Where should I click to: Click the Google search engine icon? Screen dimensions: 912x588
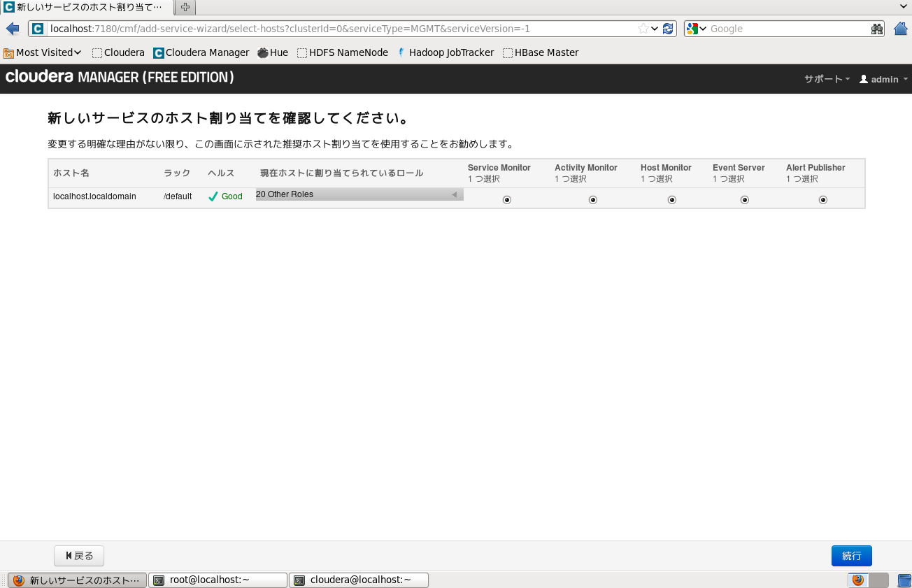pos(692,29)
